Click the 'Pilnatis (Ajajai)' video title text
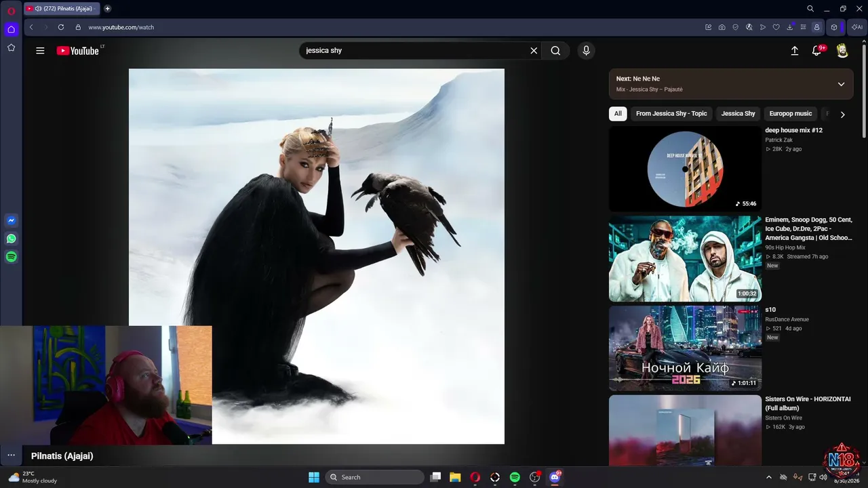The height and width of the screenshot is (488, 868). point(62,456)
